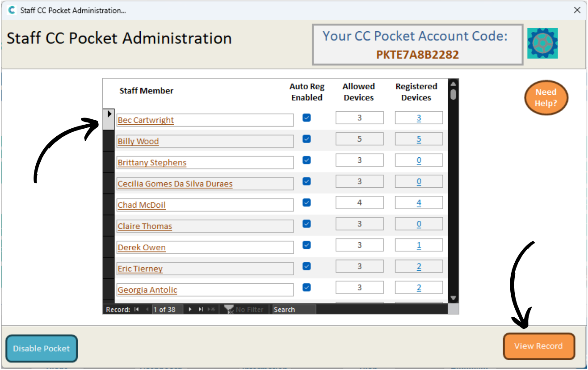Open Derek Owen's registered devices count
Image resolution: width=588 pixels, height=370 pixels.
coord(419,245)
